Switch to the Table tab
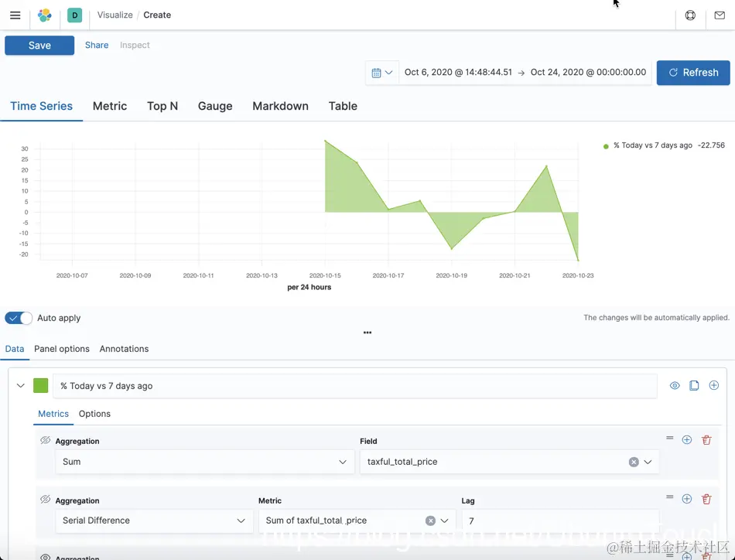The width and height of the screenshot is (735, 560). (343, 106)
